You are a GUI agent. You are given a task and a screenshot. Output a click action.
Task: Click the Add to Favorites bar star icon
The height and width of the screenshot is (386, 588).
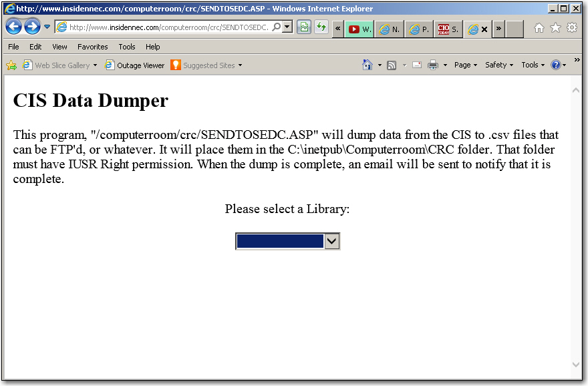pos(11,65)
